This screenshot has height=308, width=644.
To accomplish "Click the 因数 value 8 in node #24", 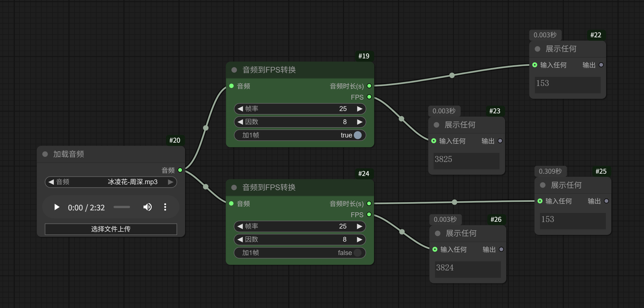I will (x=345, y=239).
